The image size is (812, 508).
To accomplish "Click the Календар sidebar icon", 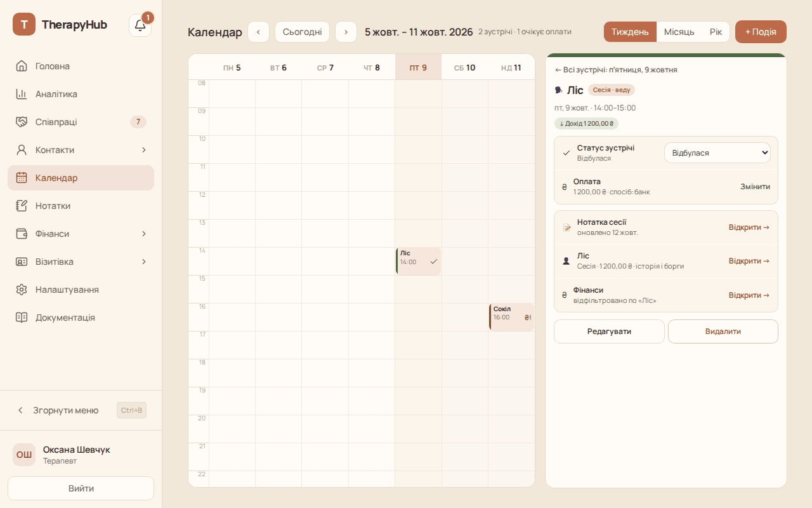I will point(22,178).
